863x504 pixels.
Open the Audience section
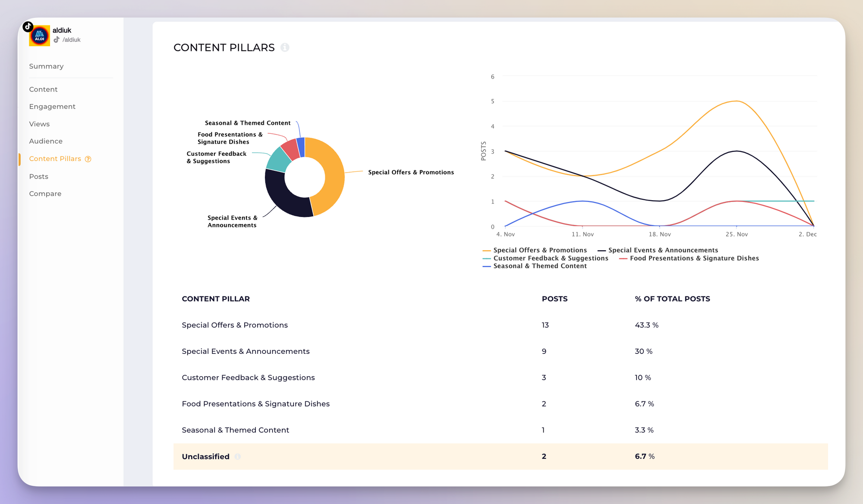(x=46, y=141)
